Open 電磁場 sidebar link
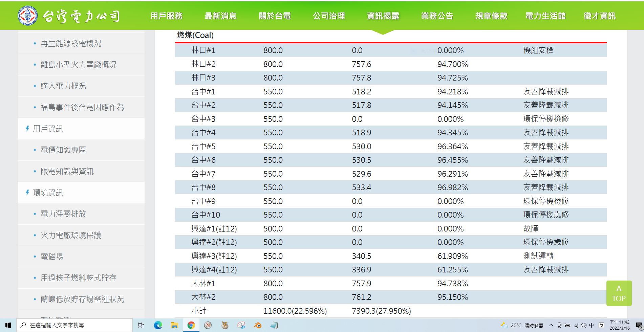The width and height of the screenshot is (644, 332). (x=52, y=257)
